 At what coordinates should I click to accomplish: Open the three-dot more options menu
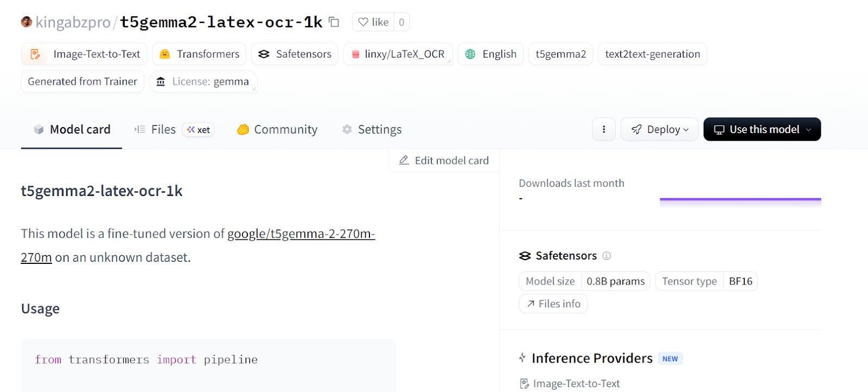[604, 129]
